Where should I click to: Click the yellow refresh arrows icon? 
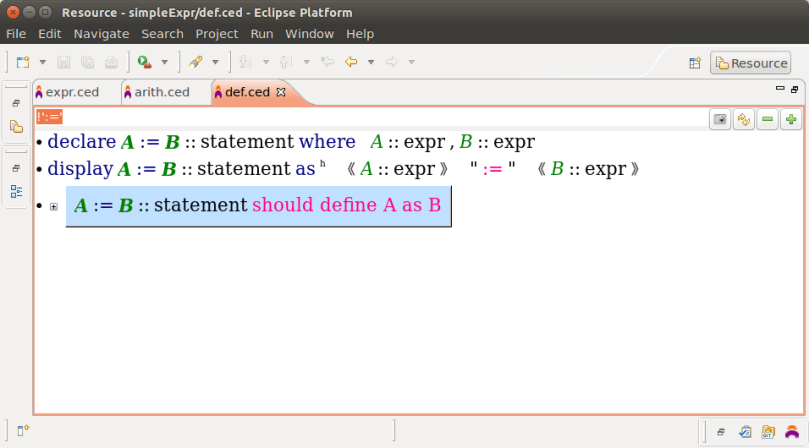743,119
